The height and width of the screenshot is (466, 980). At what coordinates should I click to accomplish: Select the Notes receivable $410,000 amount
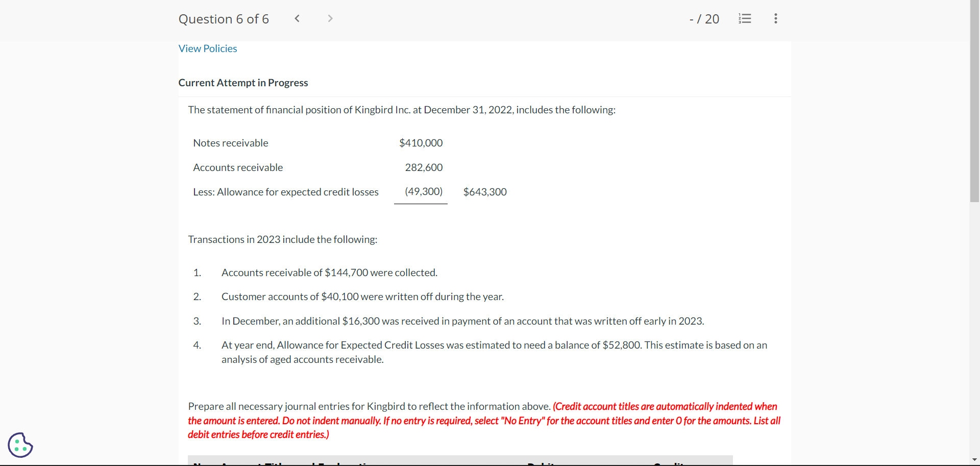421,143
